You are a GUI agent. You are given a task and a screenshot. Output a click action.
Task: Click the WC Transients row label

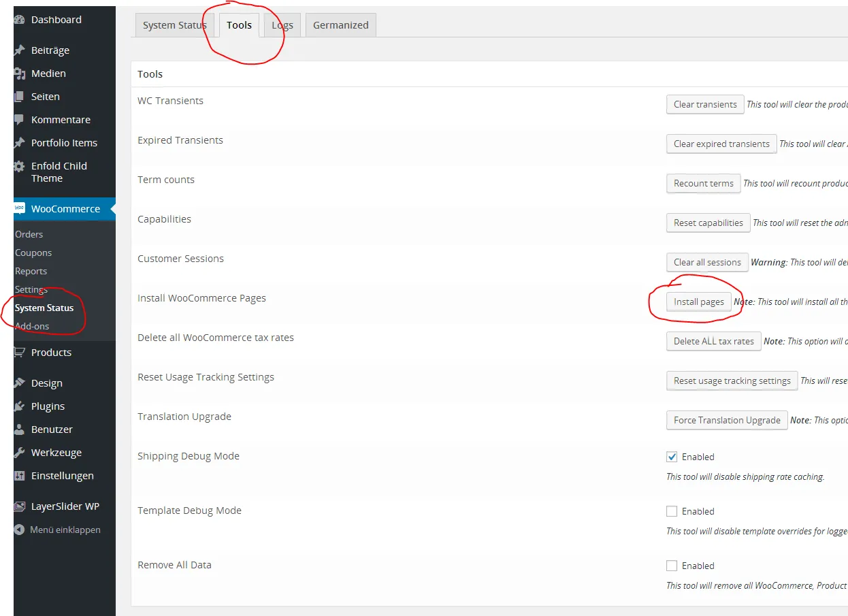click(x=170, y=101)
